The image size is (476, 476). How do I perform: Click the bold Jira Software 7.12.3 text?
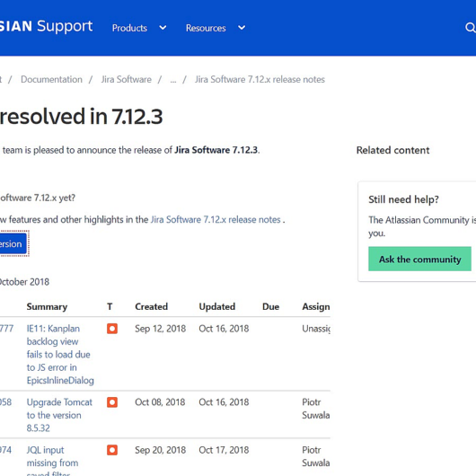(x=216, y=150)
